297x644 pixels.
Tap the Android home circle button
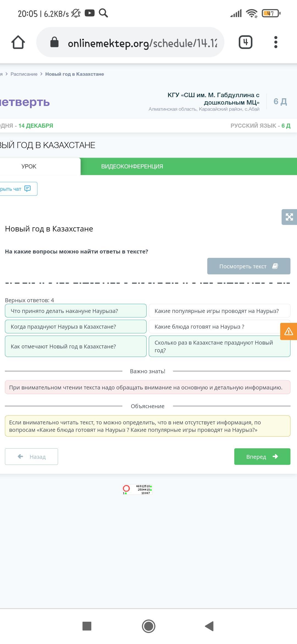(148, 626)
